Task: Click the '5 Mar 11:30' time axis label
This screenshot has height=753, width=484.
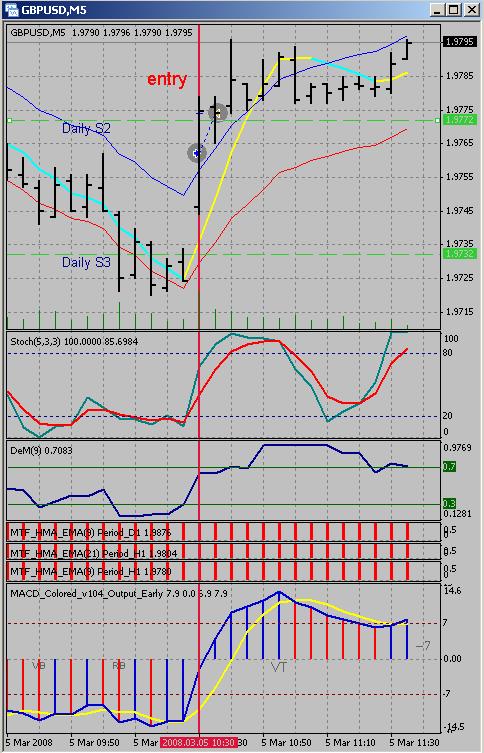Action: pyautogui.click(x=414, y=742)
